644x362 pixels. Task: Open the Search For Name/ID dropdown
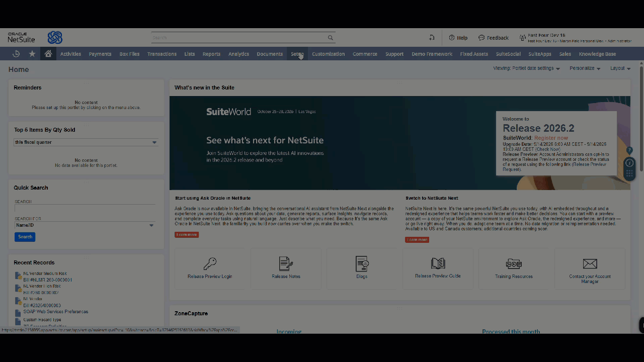[x=85, y=225]
